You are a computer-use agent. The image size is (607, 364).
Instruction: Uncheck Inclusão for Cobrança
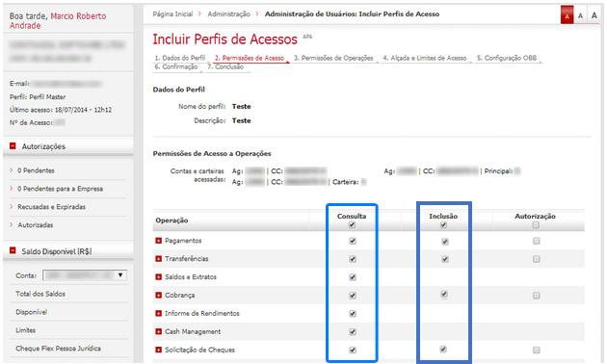(x=444, y=295)
